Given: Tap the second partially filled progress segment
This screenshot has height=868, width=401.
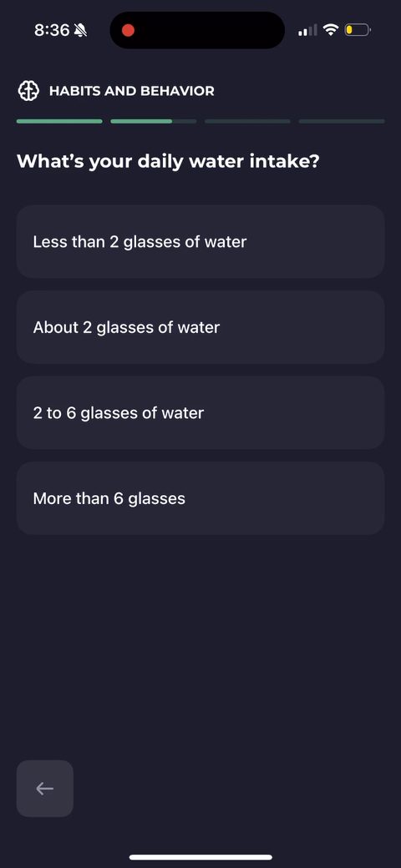Looking at the screenshot, I should 154,121.
